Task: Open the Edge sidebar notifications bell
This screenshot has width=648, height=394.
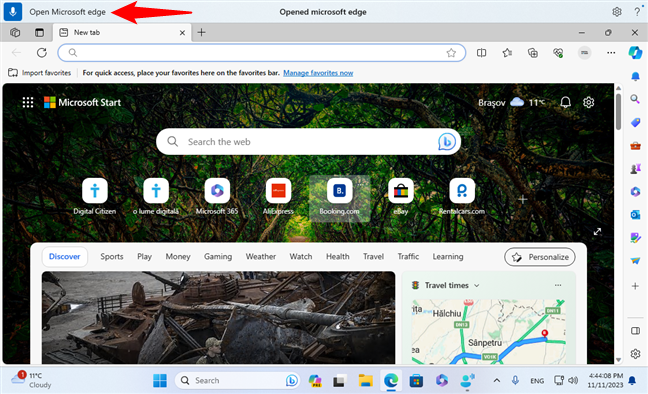Action: click(635, 77)
